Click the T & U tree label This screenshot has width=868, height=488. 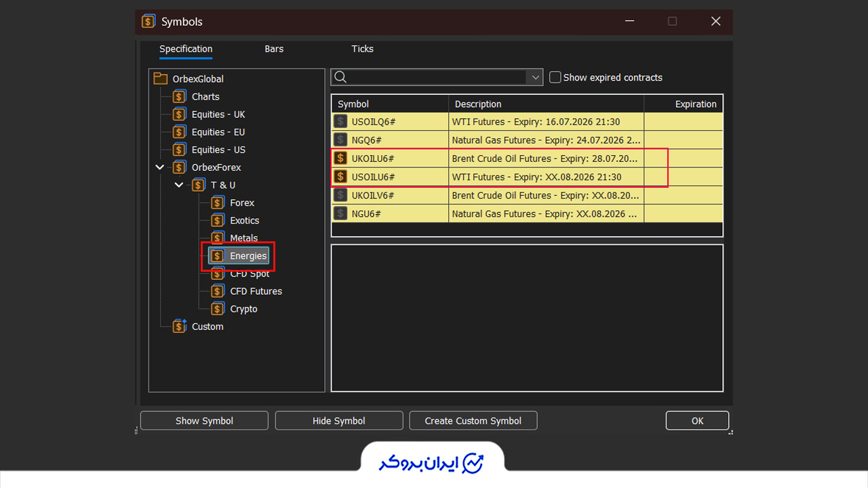(x=223, y=185)
